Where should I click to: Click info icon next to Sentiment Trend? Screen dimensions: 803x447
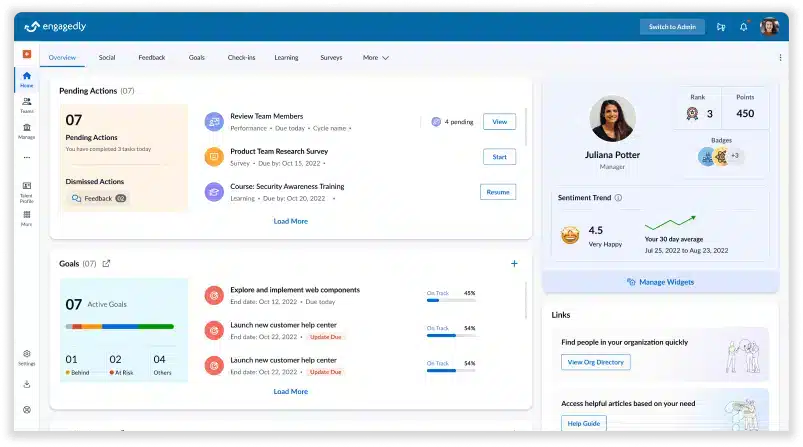pos(618,198)
